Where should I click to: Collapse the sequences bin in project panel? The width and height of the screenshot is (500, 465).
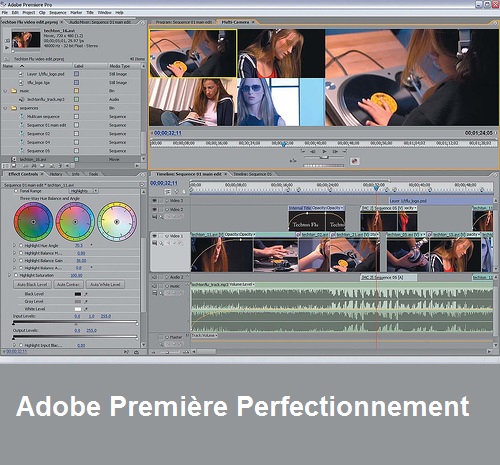(5, 108)
